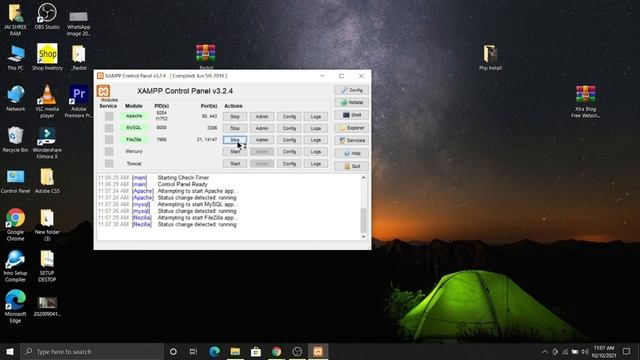Viewport: 640px width, 360px height.
Task: Select Xtra Blog archive desktop icon
Action: (585, 102)
